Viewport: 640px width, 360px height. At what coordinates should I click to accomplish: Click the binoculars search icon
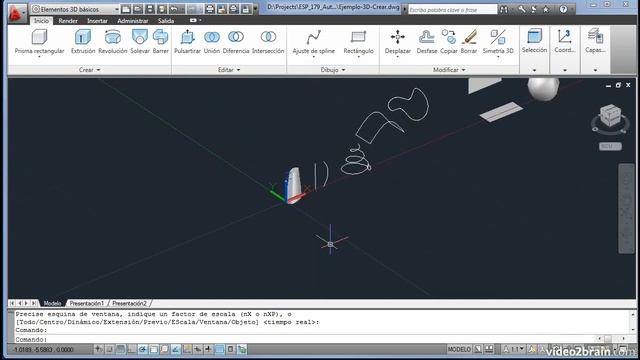pyautogui.click(x=504, y=9)
